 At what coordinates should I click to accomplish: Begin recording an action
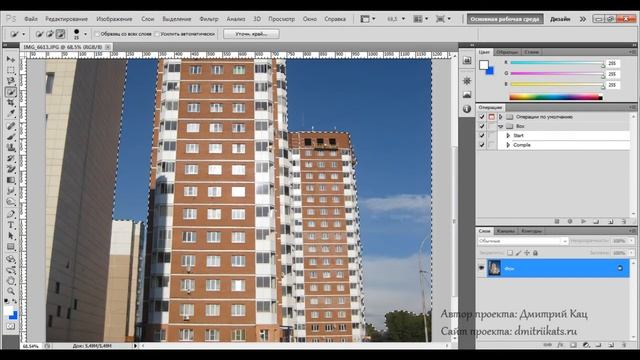point(570,221)
